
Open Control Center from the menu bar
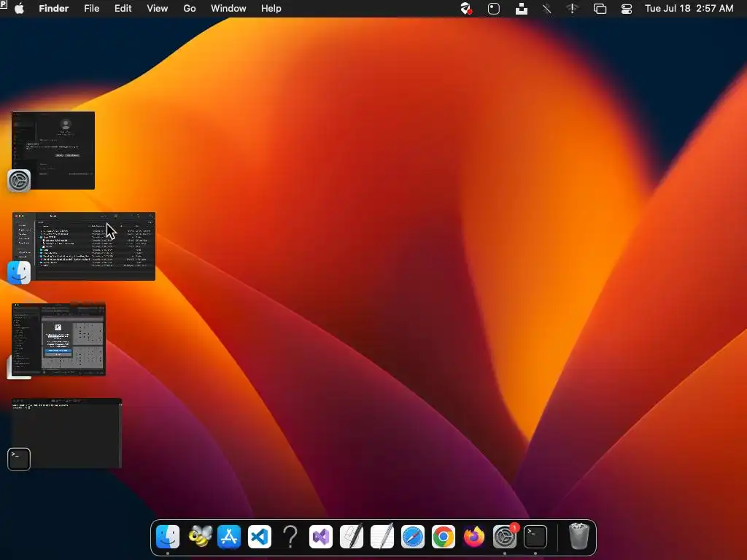pos(627,9)
